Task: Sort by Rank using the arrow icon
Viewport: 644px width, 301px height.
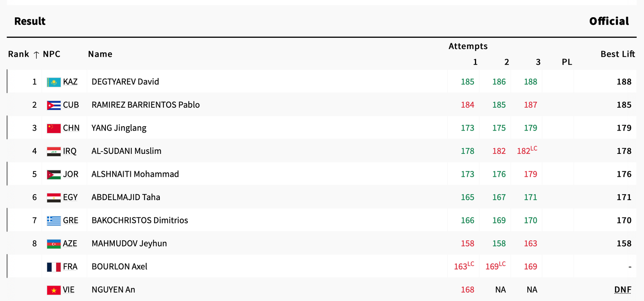Action: (x=36, y=55)
